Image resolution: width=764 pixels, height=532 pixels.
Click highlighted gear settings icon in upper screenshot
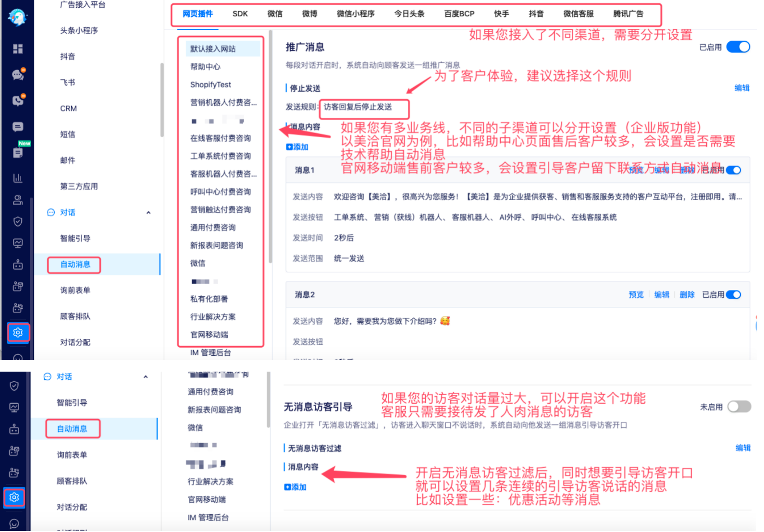tap(18, 332)
